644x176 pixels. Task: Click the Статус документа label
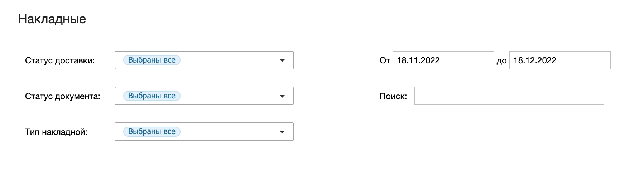(x=63, y=96)
